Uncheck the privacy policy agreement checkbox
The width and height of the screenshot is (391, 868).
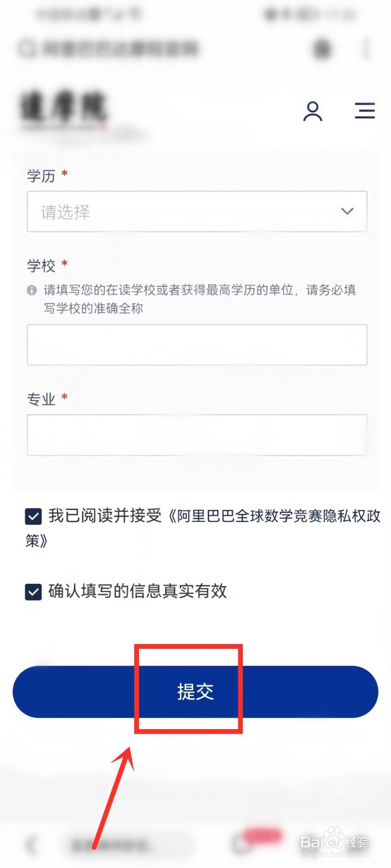(x=33, y=516)
